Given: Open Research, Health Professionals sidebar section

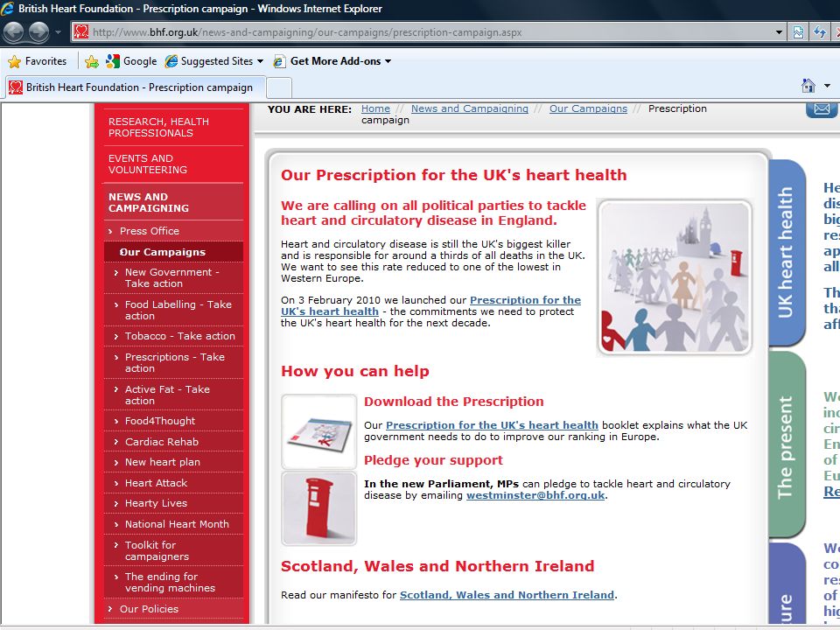Looking at the screenshot, I should coord(173,128).
